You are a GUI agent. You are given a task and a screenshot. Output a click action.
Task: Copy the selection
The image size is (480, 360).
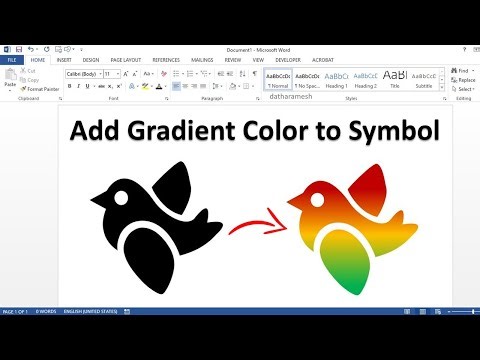pos(29,80)
